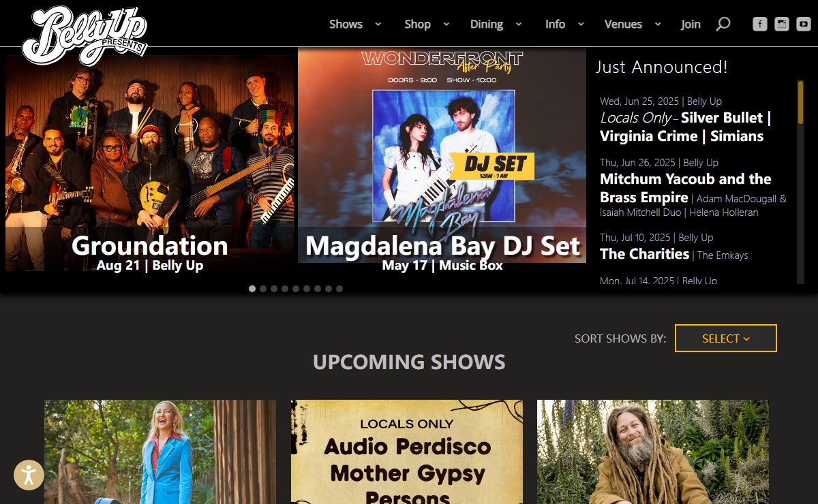Open the accessibility widget icon
Viewport: 818px width, 504px height.
[29, 475]
